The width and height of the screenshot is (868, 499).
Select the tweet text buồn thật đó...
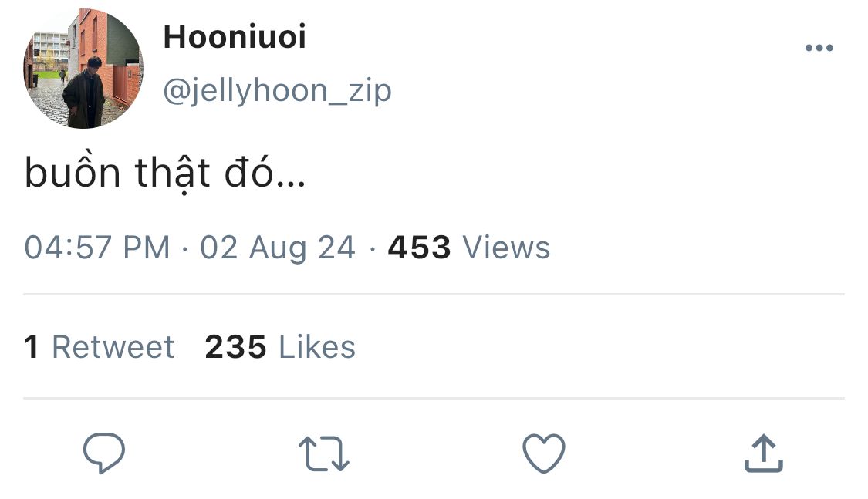click(165, 173)
